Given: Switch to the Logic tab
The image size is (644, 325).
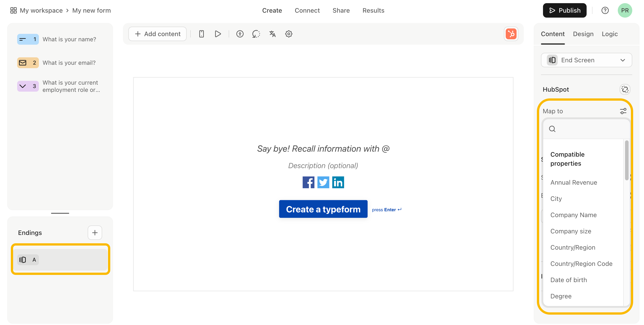Looking at the screenshot, I should 610,34.
